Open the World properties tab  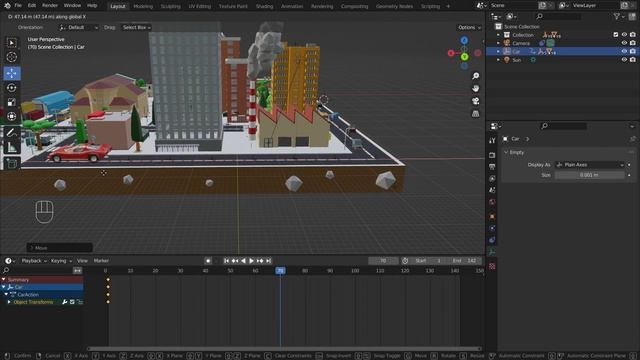point(492,202)
